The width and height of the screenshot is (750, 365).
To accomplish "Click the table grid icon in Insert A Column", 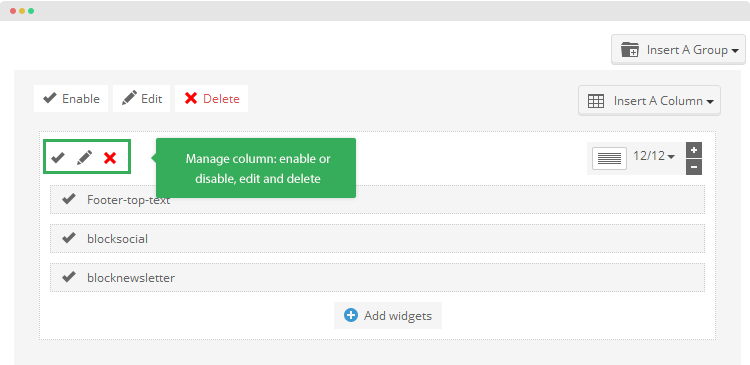I will coord(596,101).
